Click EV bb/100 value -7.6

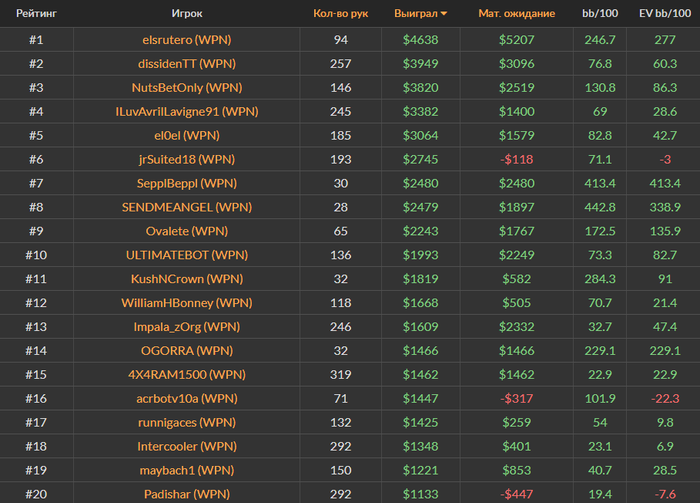(665, 494)
